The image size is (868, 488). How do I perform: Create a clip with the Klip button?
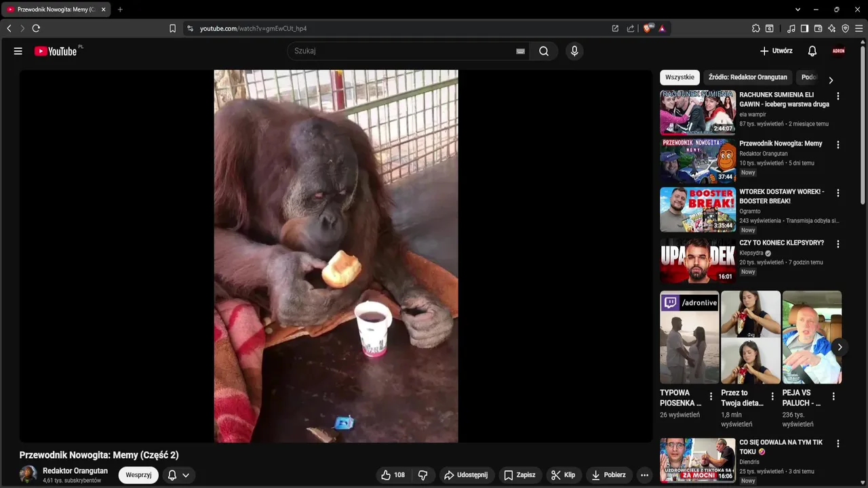point(564,475)
